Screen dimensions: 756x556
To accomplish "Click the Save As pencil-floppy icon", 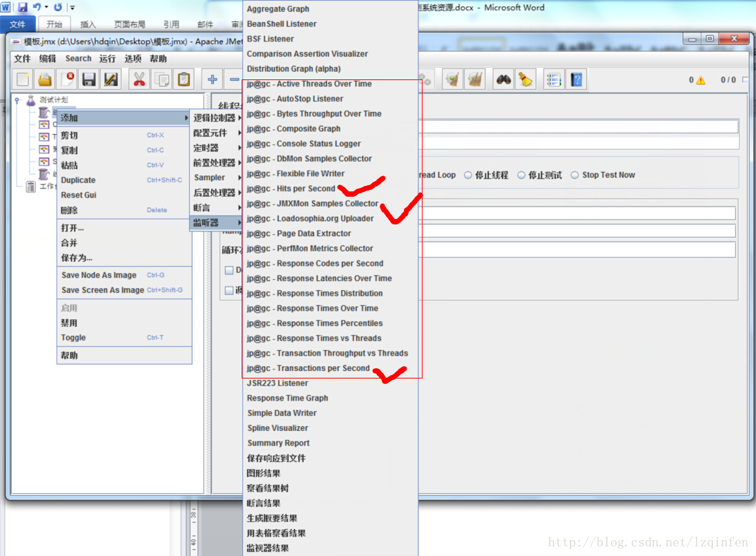I will click(111, 79).
